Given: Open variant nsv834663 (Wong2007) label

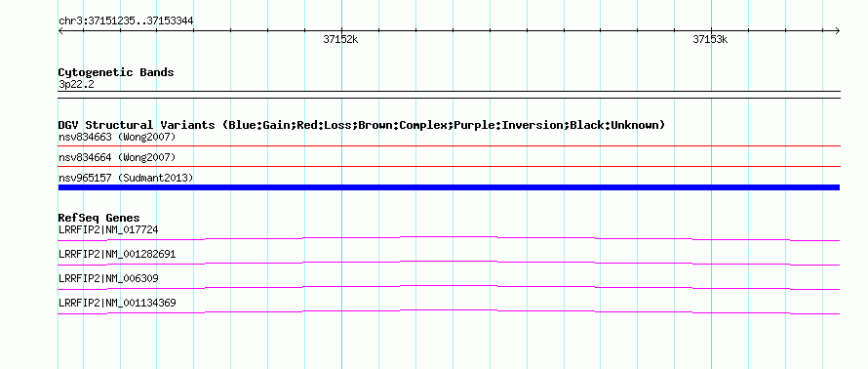Looking at the screenshot, I should tap(117, 137).
